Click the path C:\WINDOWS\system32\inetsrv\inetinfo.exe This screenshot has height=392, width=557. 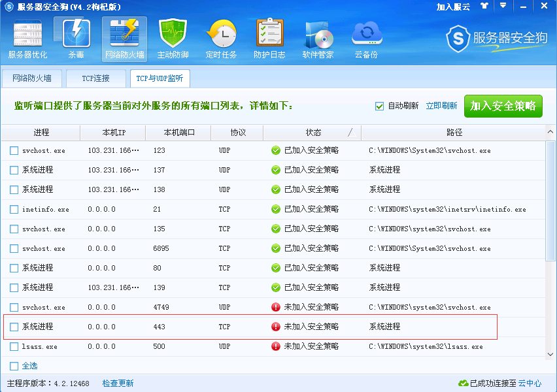pos(447,209)
